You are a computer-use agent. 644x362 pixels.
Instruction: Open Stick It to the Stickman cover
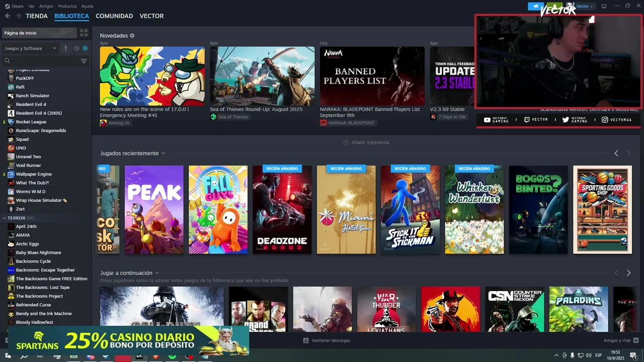point(410,210)
